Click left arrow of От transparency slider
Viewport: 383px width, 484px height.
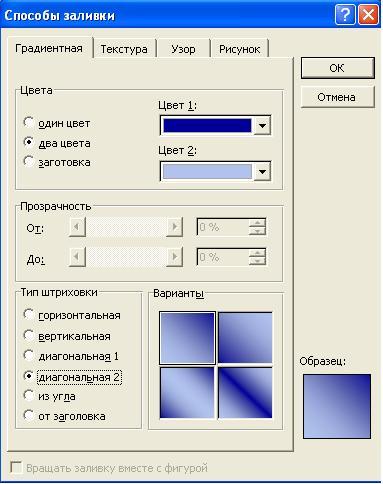click(77, 227)
